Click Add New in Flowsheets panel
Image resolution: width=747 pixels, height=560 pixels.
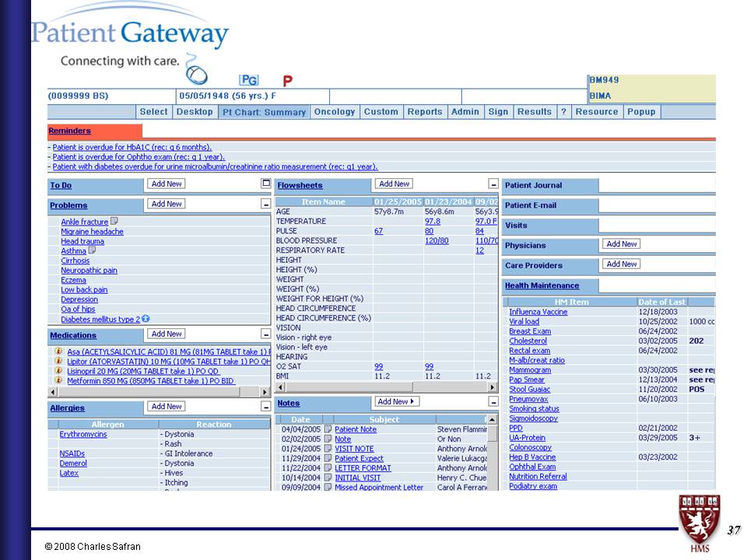coord(394,184)
